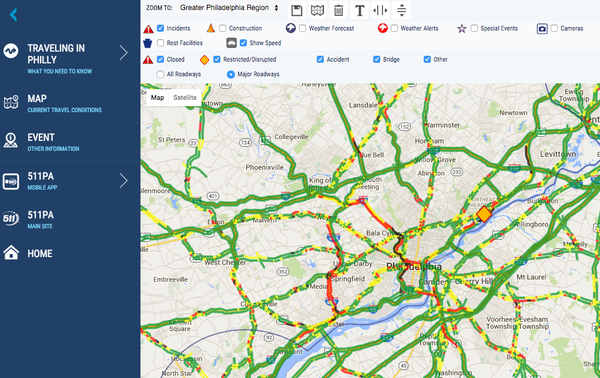Click the Lansdale label on the map
Viewport: 600px width, 378px height.
(x=363, y=105)
